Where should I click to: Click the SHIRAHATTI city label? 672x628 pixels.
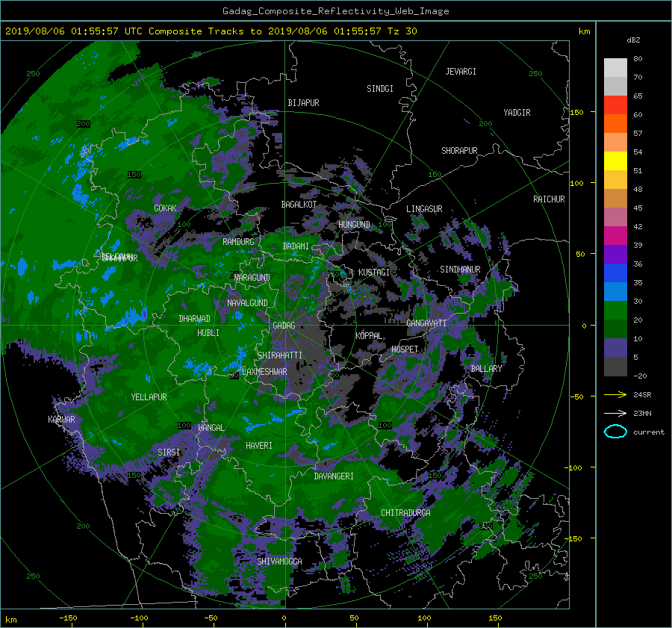(280, 355)
